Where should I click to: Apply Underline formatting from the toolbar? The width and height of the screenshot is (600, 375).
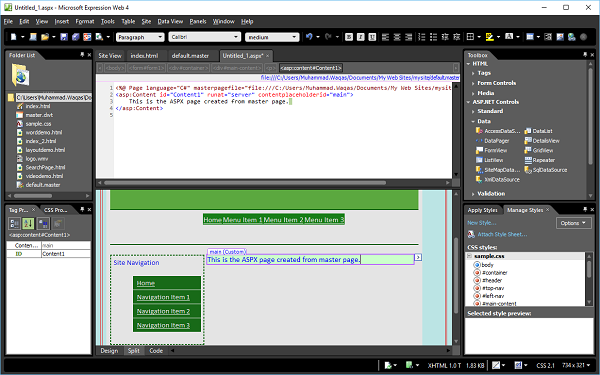click(372, 37)
